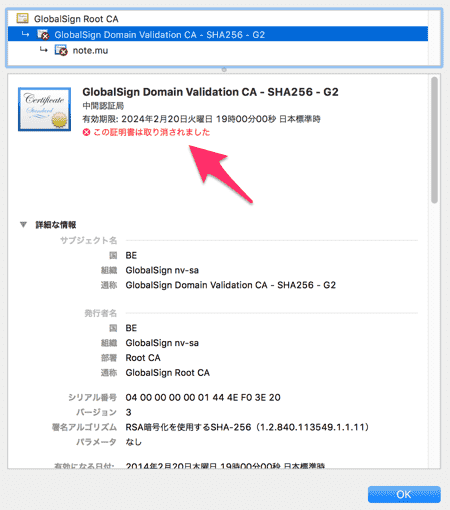This screenshot has width=450, height=510.
Task: Click the バージョン field label
Action: point(96,412)
